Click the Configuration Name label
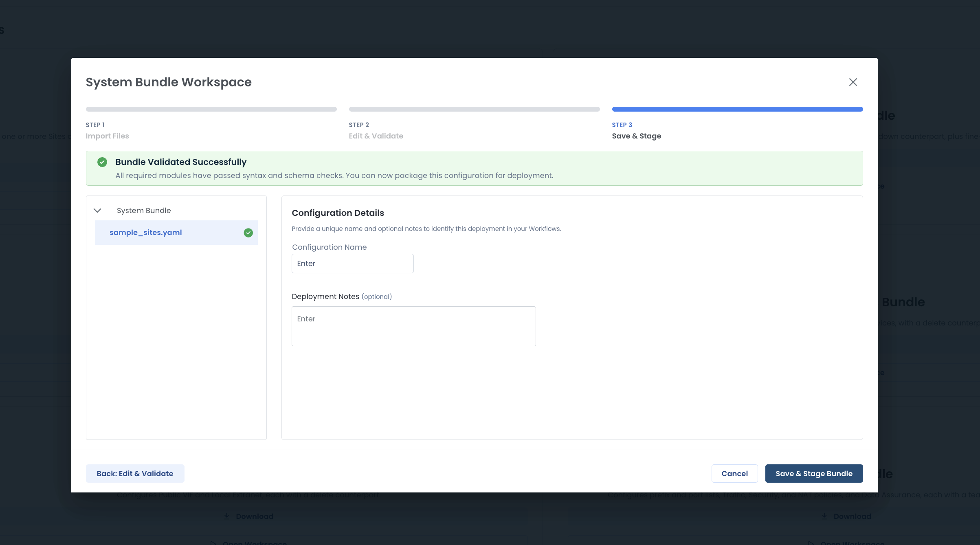Image resolution: width=980 pixels, height=545 pixels. [x=329, y=247]
